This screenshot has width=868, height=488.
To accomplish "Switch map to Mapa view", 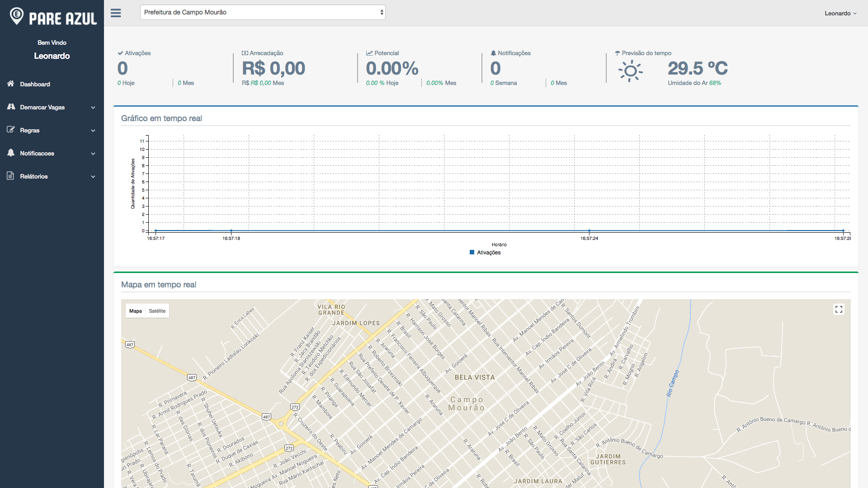I will 135,311.
